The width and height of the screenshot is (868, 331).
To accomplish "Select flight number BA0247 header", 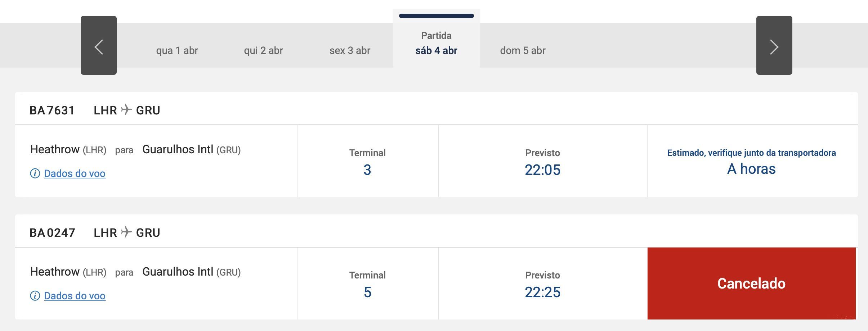I will point(52,233).
